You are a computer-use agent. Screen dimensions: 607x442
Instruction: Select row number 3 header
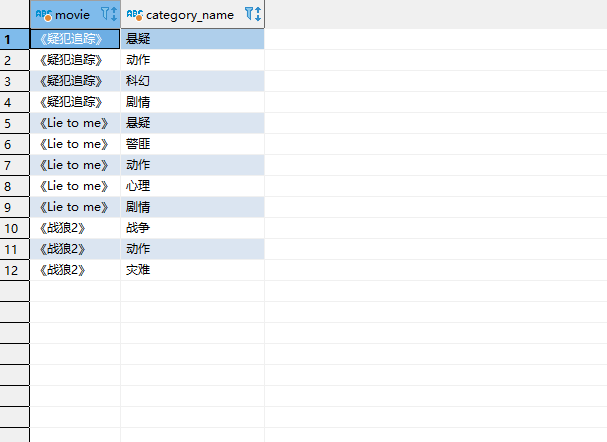[15, 81]
